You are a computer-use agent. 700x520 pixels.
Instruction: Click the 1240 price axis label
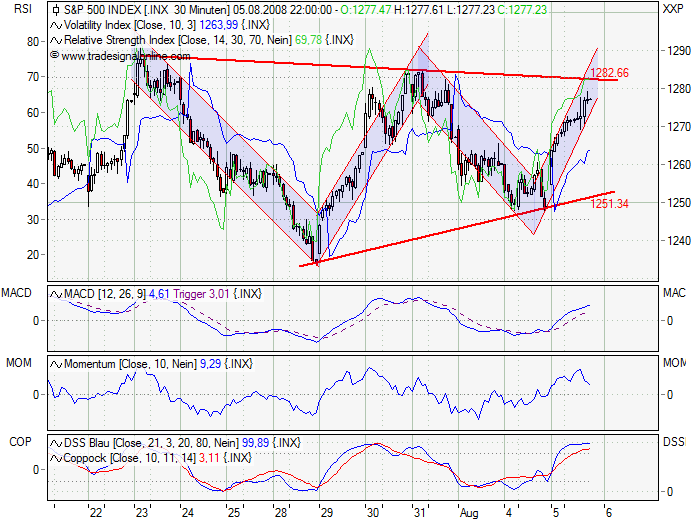click(679, 241)
